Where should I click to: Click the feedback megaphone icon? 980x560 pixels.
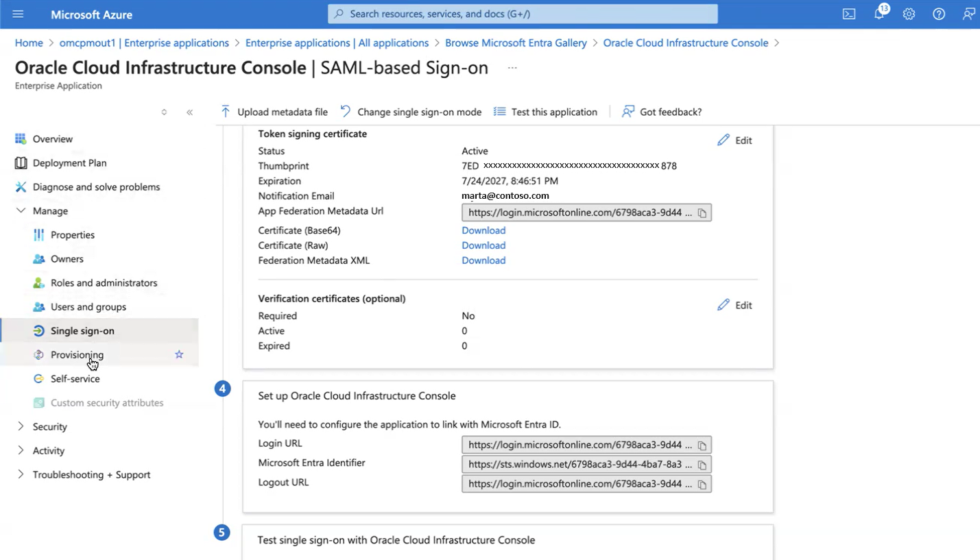(968, 14)
